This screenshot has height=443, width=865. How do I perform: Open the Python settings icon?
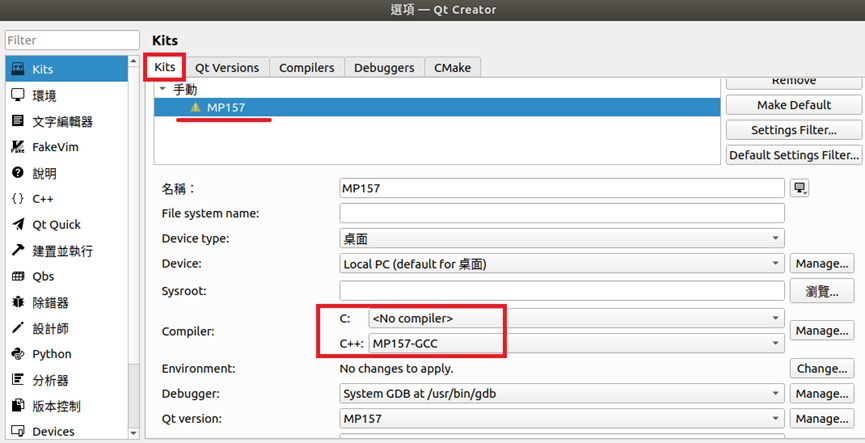18,354
